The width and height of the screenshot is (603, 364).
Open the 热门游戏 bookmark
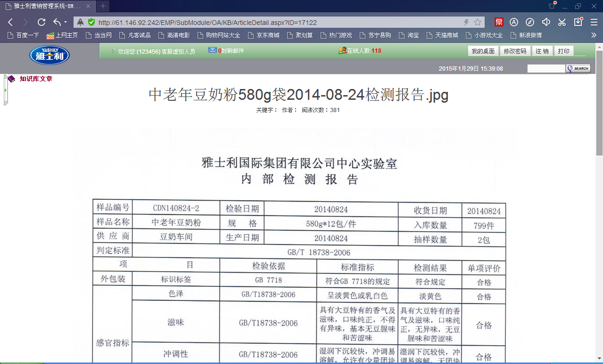pyautogui.click(x=336, y=35)
